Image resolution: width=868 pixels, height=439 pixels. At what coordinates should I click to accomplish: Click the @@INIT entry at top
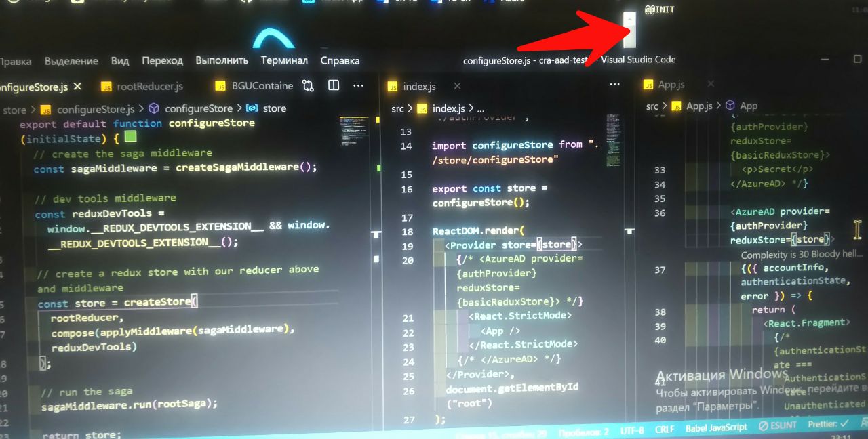659,10
